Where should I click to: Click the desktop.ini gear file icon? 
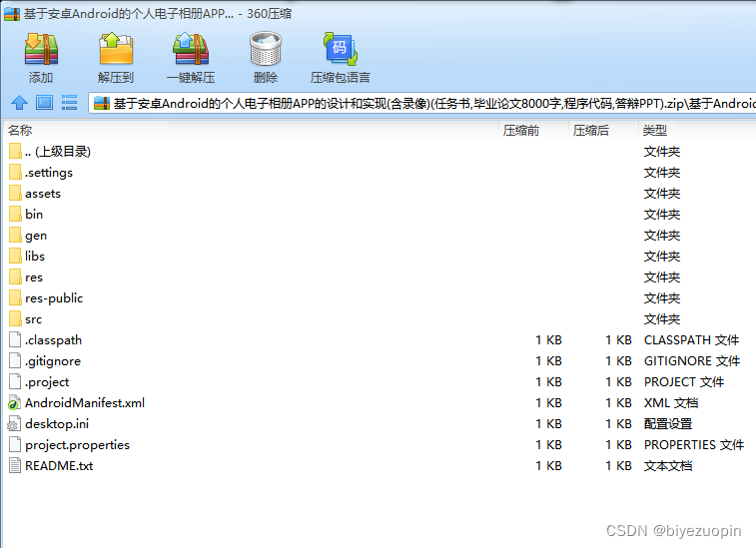(x=14, y=423)
